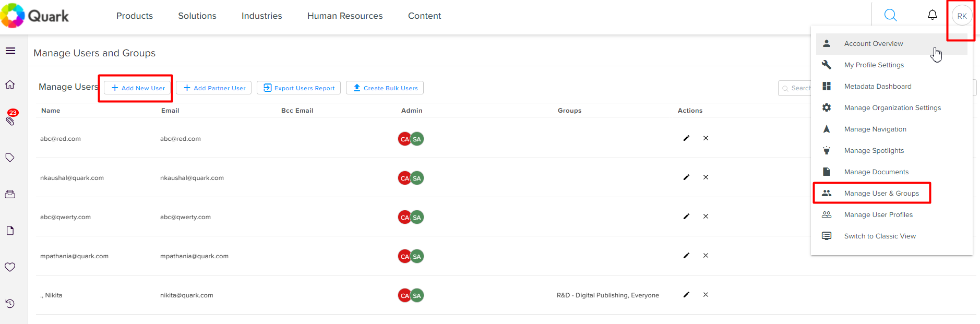The height and width of the screenshot is (324, 980).
Task: Delete user nkaushal@quark.com with X icon
Action: coord(706,177)
